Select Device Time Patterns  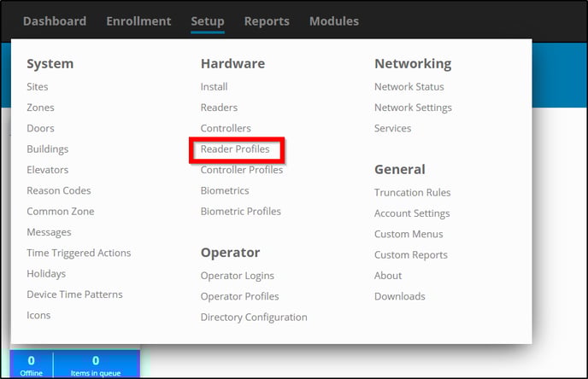(74, 294)
